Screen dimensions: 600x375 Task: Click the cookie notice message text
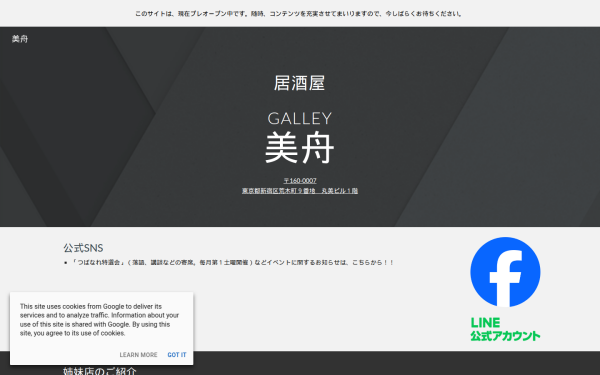99,320
